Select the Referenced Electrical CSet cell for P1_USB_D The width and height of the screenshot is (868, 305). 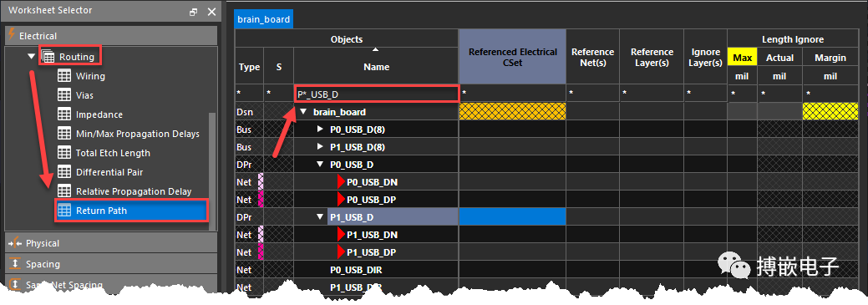512,217
